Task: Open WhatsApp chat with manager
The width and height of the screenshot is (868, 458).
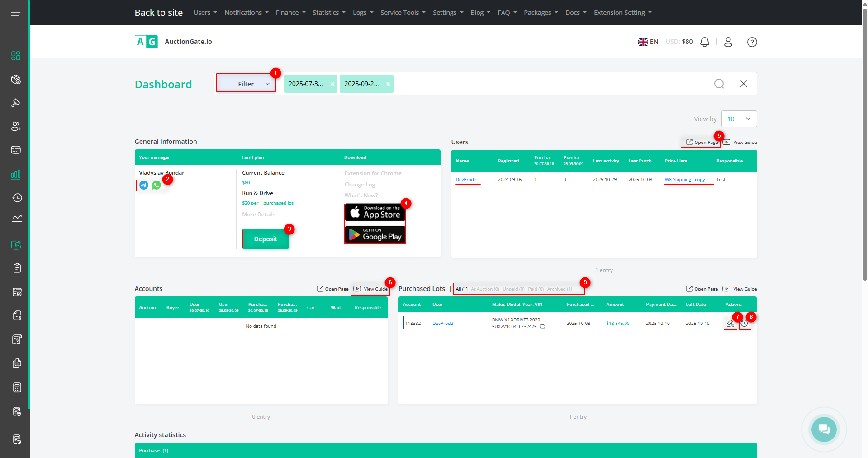Action: point(157,185)
